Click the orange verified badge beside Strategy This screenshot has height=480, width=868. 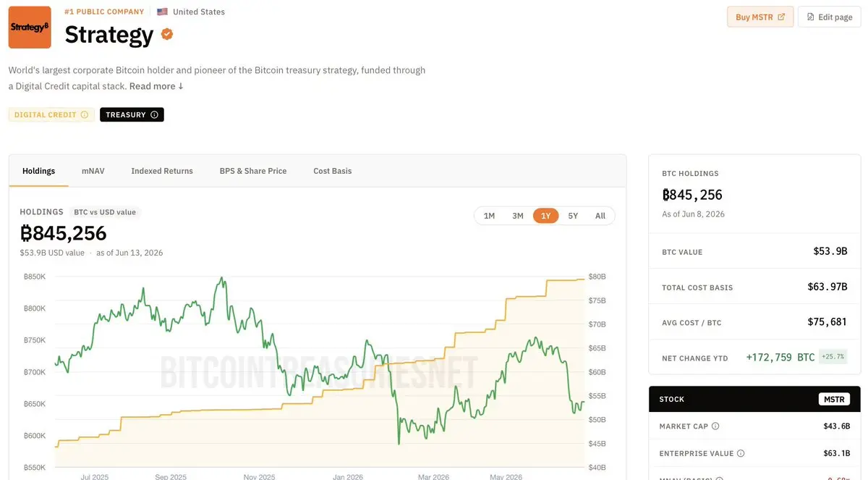point(166,34)
